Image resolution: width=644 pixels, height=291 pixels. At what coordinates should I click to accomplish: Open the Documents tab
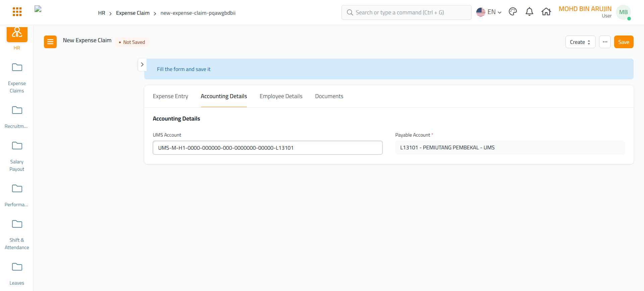[x=329, y=96]
